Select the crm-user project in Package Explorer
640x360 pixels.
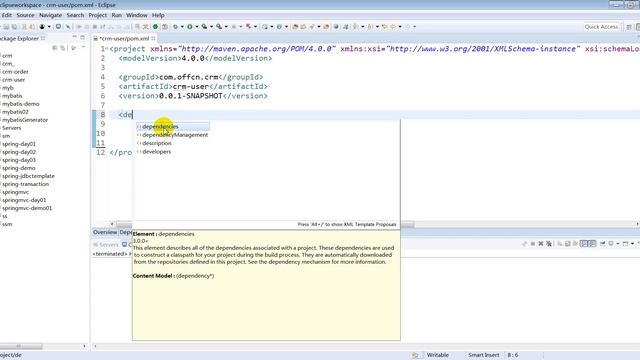click(13, 80)
